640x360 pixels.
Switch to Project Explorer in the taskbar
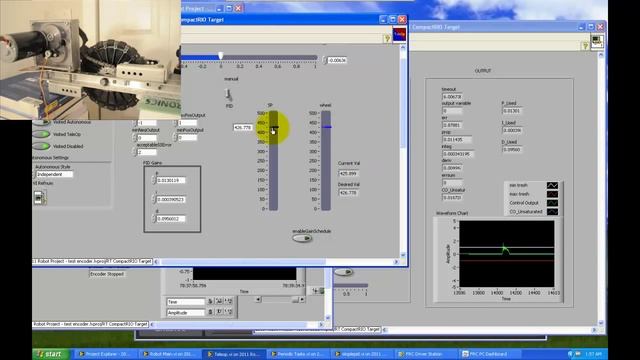click(105, 354)
